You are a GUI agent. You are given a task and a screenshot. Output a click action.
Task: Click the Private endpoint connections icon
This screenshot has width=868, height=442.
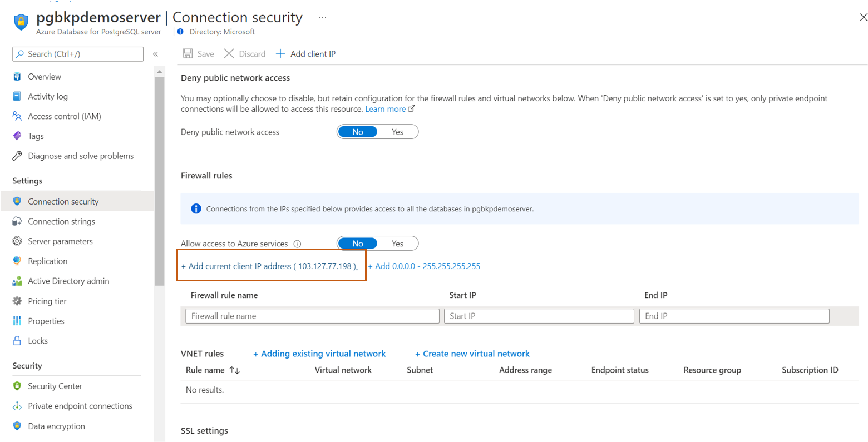[17, 406]
